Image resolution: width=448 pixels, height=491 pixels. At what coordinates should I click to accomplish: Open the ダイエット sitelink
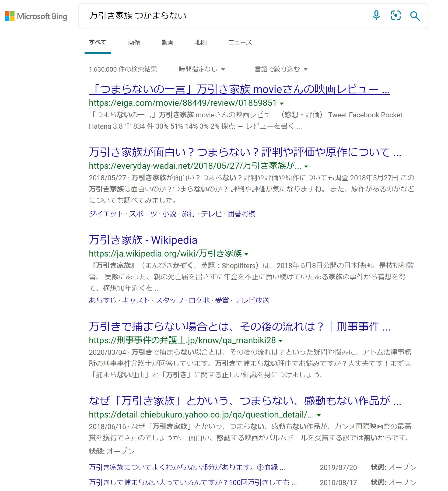pos(106,214)
